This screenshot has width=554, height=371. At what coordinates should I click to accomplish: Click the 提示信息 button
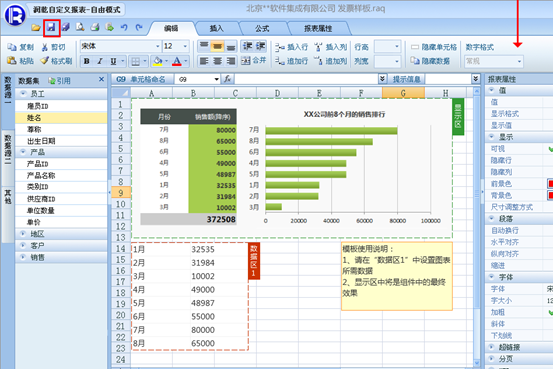pos(406,79)
